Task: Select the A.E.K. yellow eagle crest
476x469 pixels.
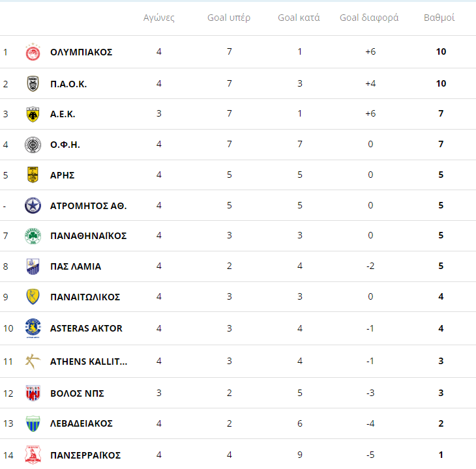Action: tap(33, 114)
